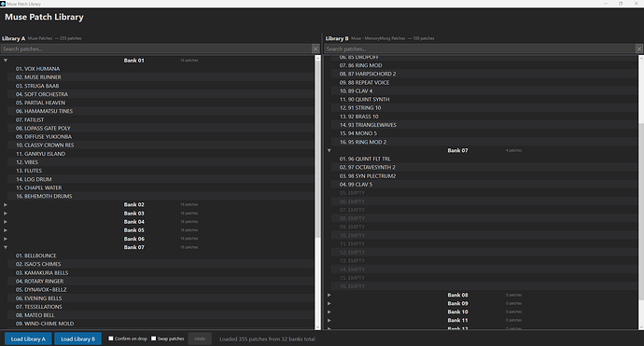Clear the Library B search box
The width and height of the screenshot is (644, 346).
pos(639,48)
